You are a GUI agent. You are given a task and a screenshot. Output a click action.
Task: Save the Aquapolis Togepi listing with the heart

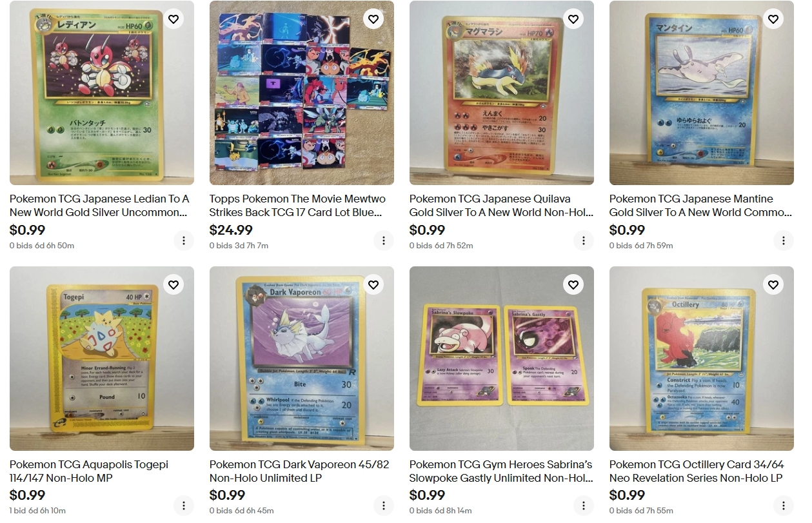pos(173,284)
